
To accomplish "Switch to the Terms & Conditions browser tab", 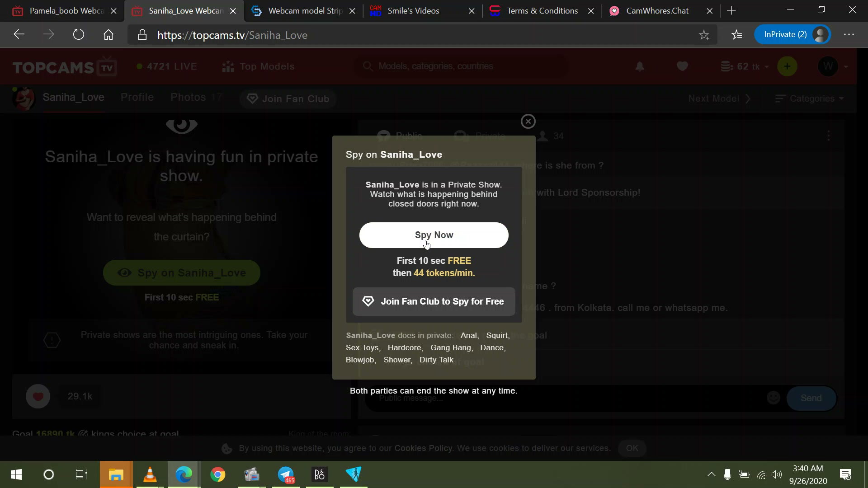I will tap(542, 11).
